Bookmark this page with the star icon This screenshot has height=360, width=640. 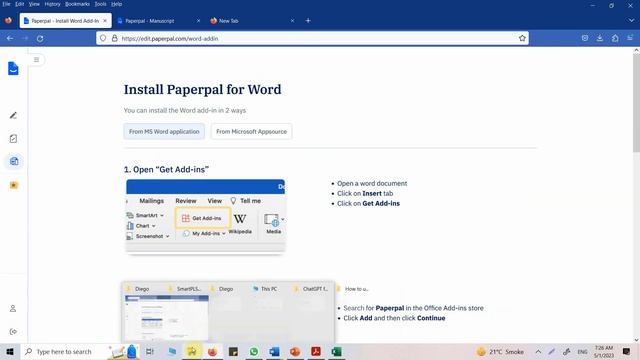tap(522, 38)
